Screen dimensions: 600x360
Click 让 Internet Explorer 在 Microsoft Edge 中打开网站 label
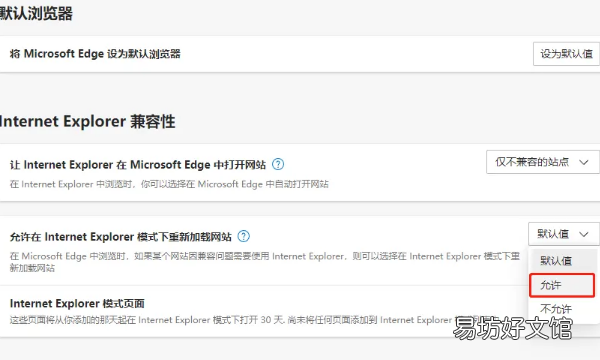pos(138,165)
